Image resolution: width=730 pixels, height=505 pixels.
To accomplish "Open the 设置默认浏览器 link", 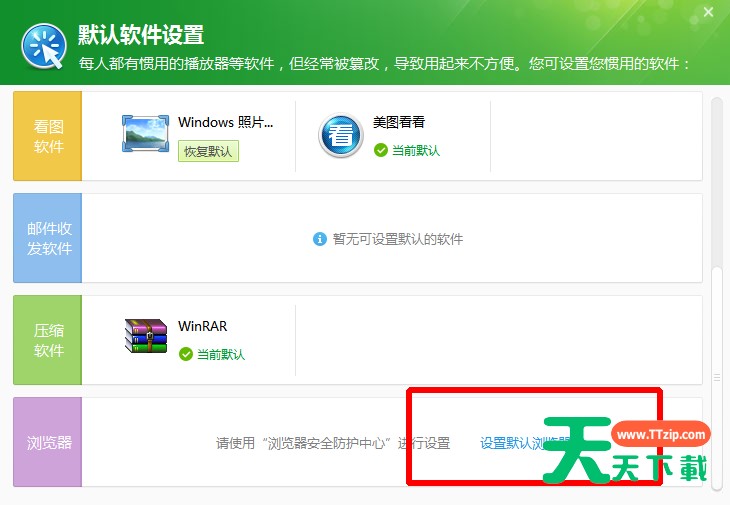I will coord(526,443).
